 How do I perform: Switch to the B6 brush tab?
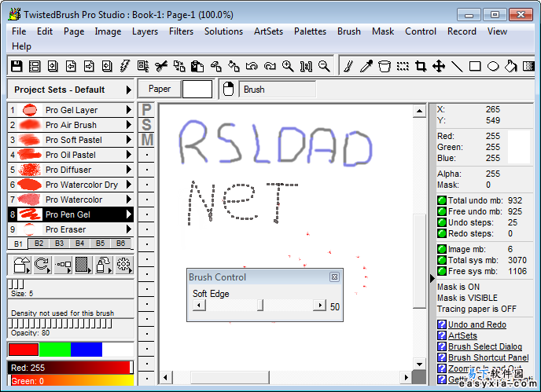coord(120,243)
